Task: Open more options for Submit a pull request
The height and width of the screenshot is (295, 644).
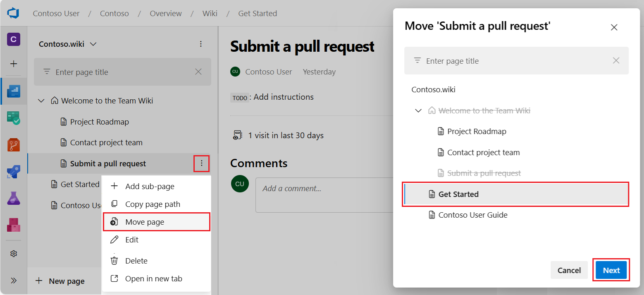Action: tap(202, 163)
